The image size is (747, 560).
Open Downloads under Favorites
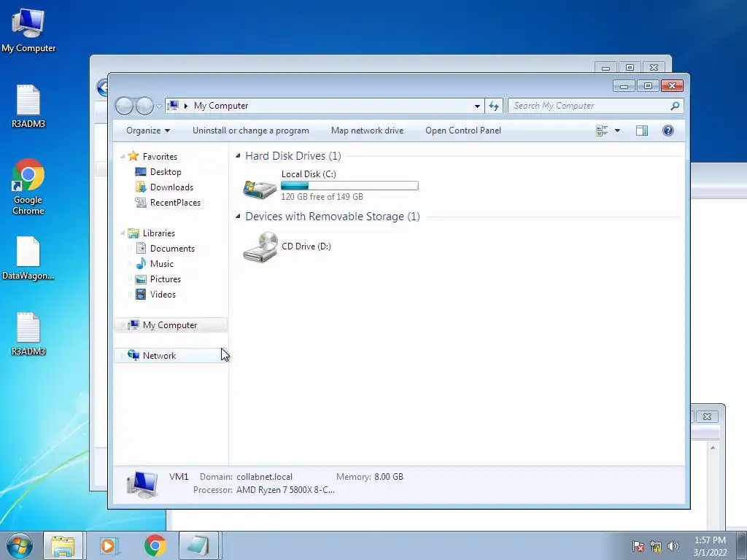pos(171,187)
